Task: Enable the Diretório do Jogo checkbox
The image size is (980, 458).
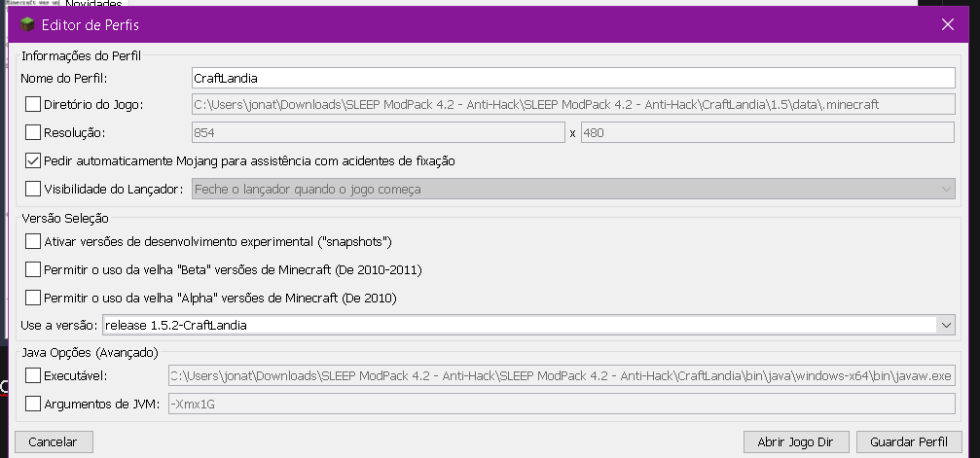Action: click(32, 104)
